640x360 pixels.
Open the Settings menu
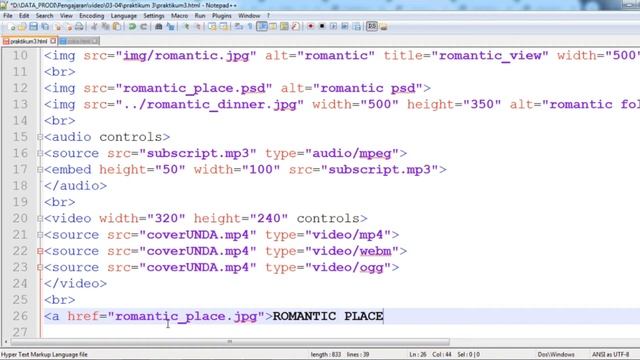(154, 16)
